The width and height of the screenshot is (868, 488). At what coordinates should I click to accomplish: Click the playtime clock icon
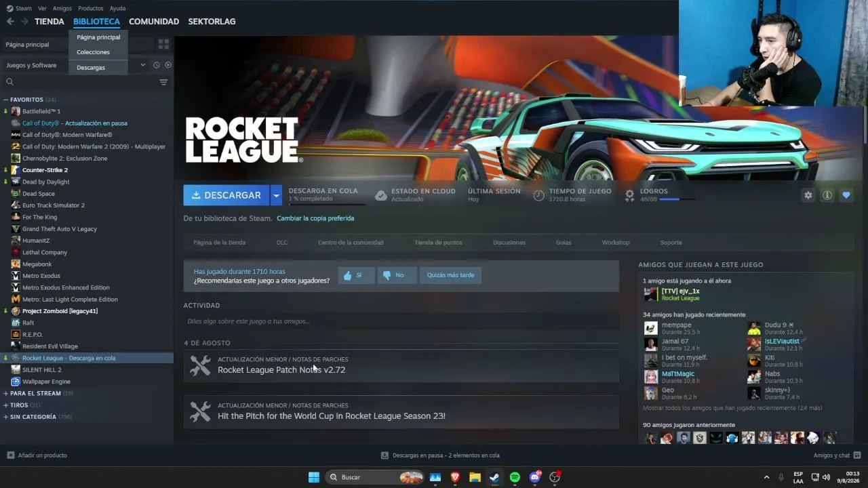[538, 195]
